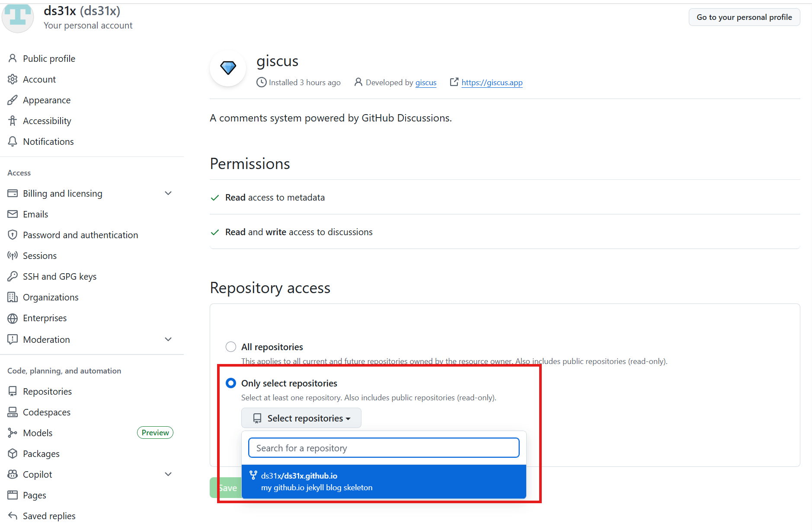The height and width of the screenshot is (530, 812).
Task: Select the All repositories radio button
Action: click(x=231, y=347)
